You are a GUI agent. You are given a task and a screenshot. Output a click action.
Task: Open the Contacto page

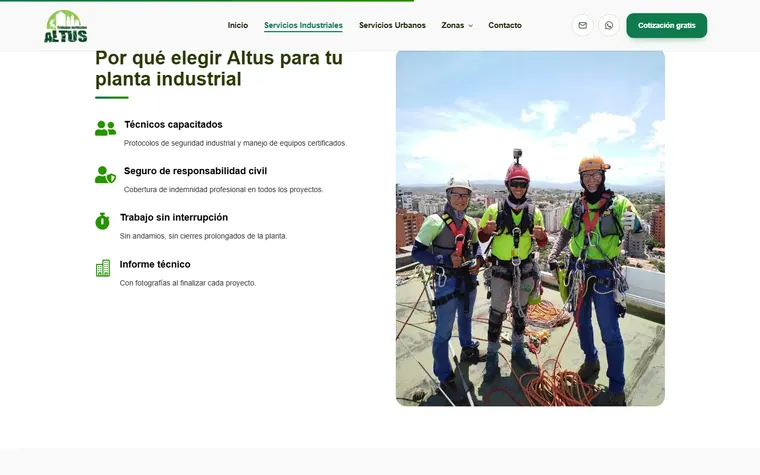[x=505, y=25]
